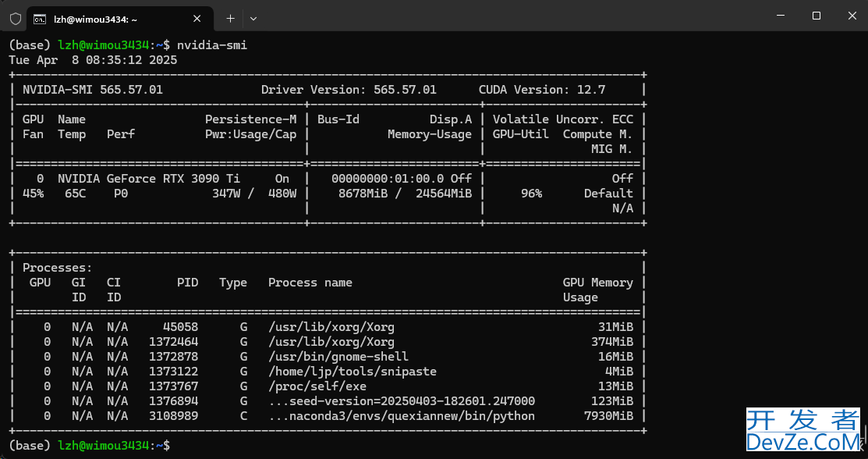
Task: Click PID 45058
Action: 180,327
